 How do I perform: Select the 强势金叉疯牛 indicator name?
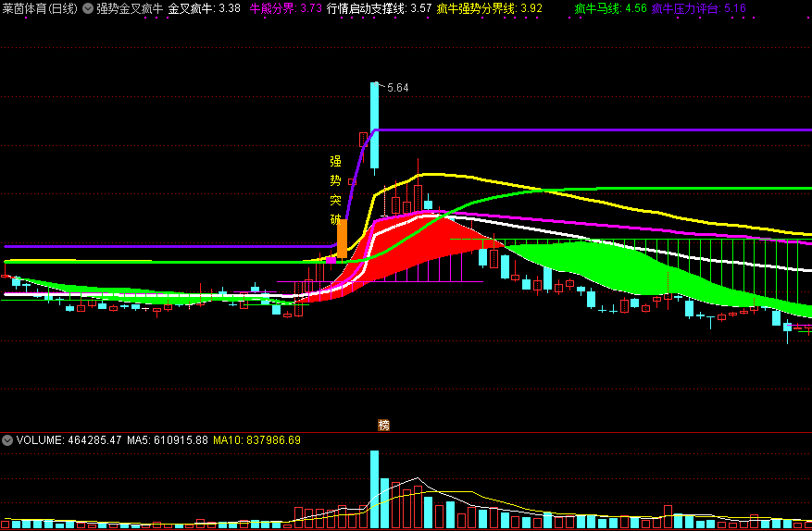pos(130,9)
